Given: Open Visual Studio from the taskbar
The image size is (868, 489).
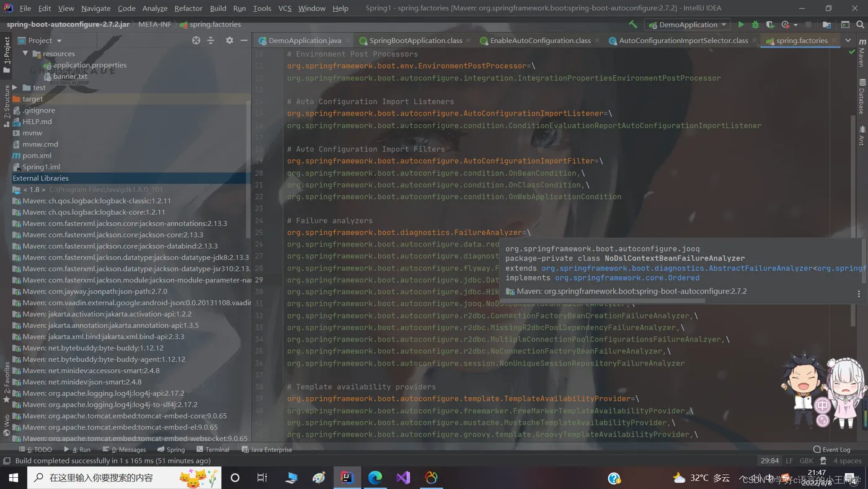Looking at the screenshot, I should 404,477.
